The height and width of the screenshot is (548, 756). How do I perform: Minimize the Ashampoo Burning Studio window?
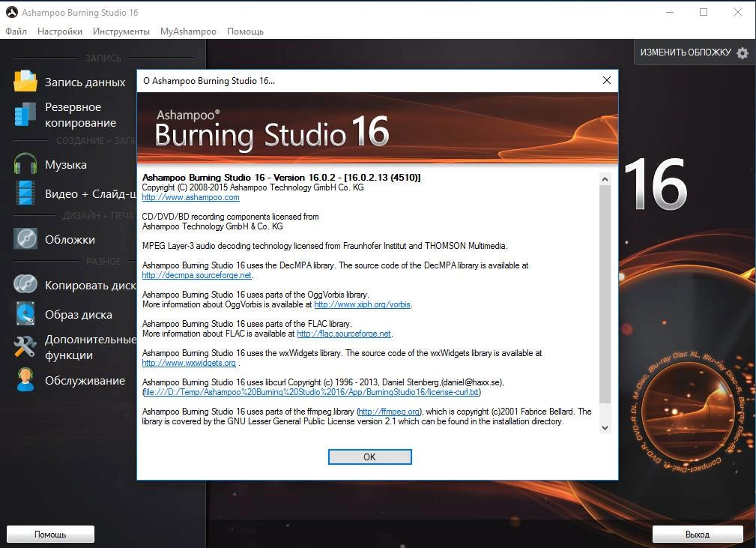pos(670,13)
